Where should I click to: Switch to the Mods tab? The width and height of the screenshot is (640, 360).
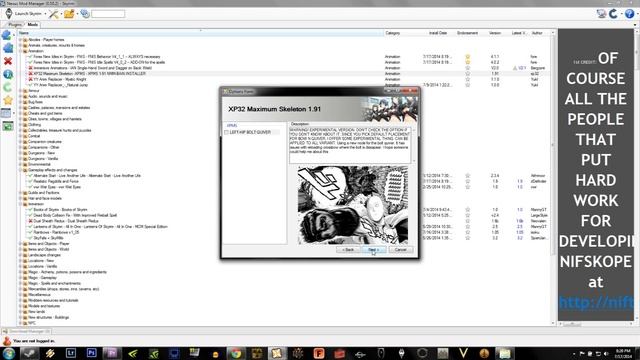tap(33, 24)
